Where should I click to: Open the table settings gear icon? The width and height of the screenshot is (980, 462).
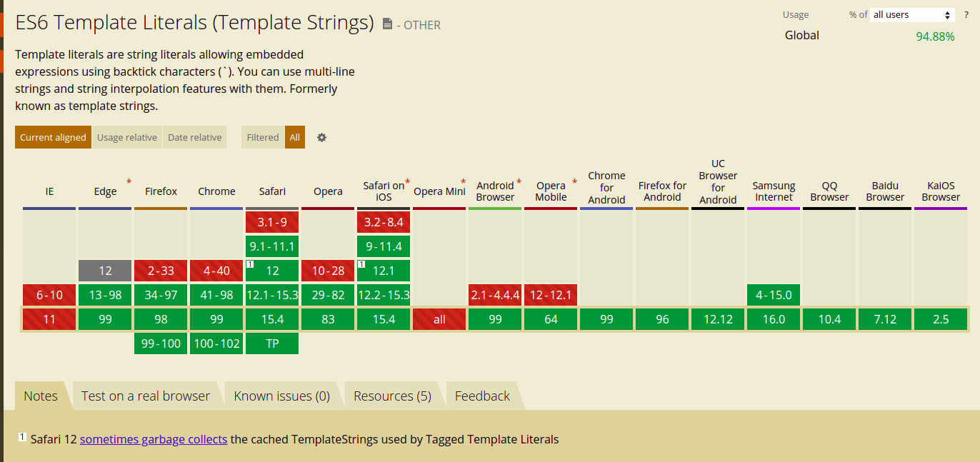[x=321, y=138]
